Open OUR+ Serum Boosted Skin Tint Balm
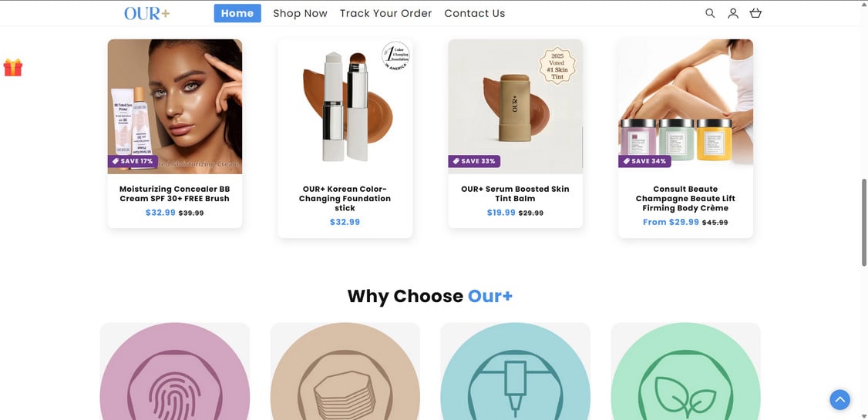 (x=515, y=193)
